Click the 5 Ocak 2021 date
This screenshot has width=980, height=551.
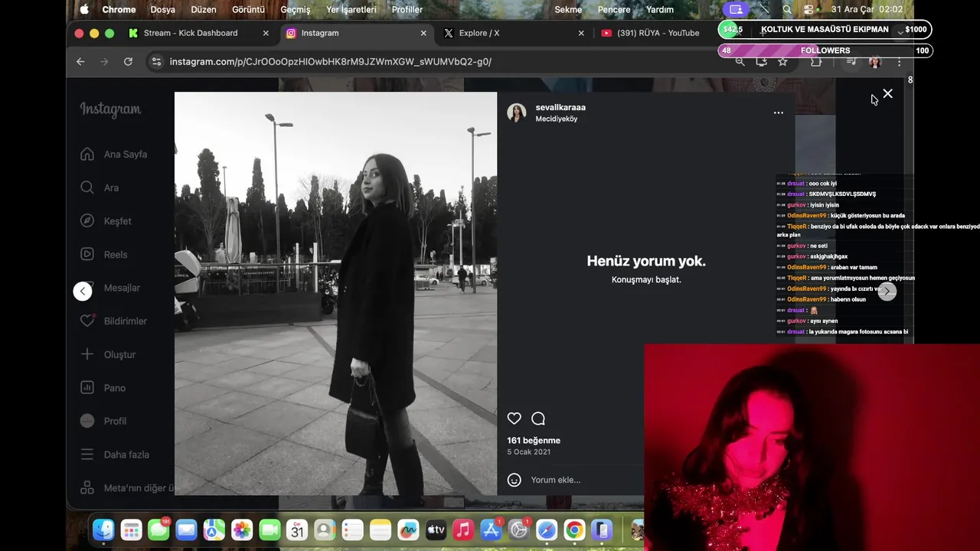[x=528, y=452]
